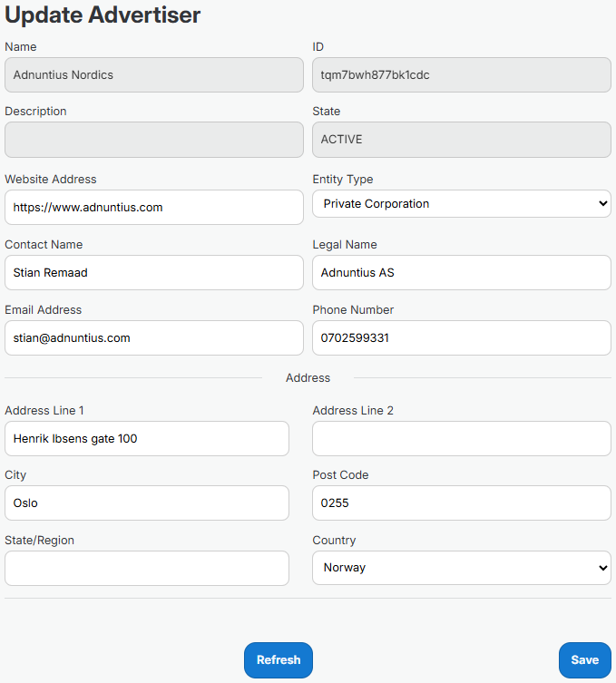Select the Legal Name text box
Image resolution: width=616 pixels, height=683 pixels.
(461, 273)
